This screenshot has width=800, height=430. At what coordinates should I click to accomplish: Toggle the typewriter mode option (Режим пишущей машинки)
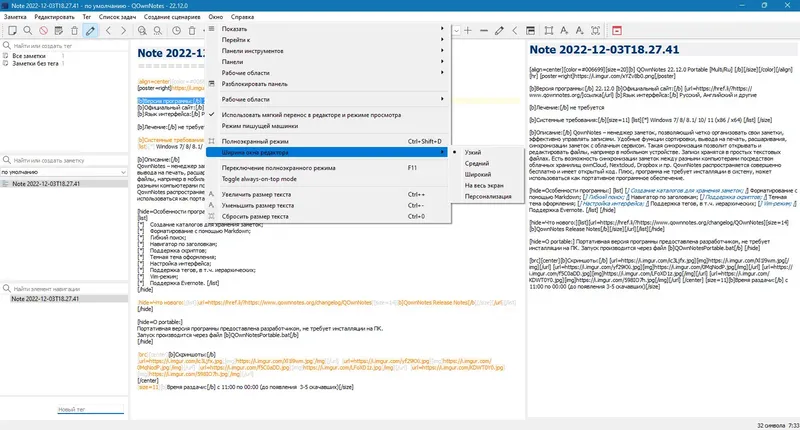coord(327,126)
